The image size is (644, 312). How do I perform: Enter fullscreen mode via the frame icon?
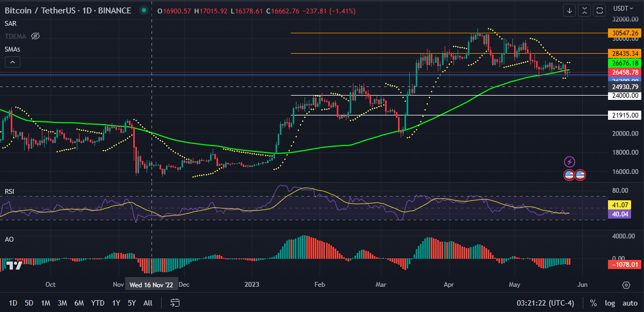tap(598, 10)
